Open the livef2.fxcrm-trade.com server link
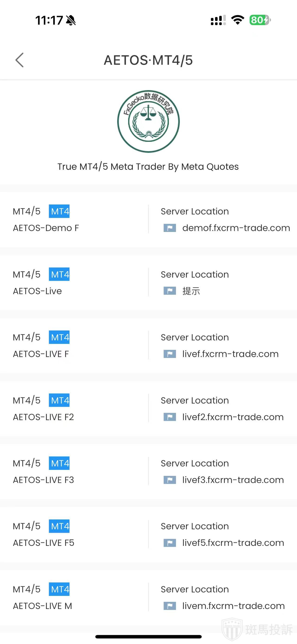297x644 pixels. point(233,417)
